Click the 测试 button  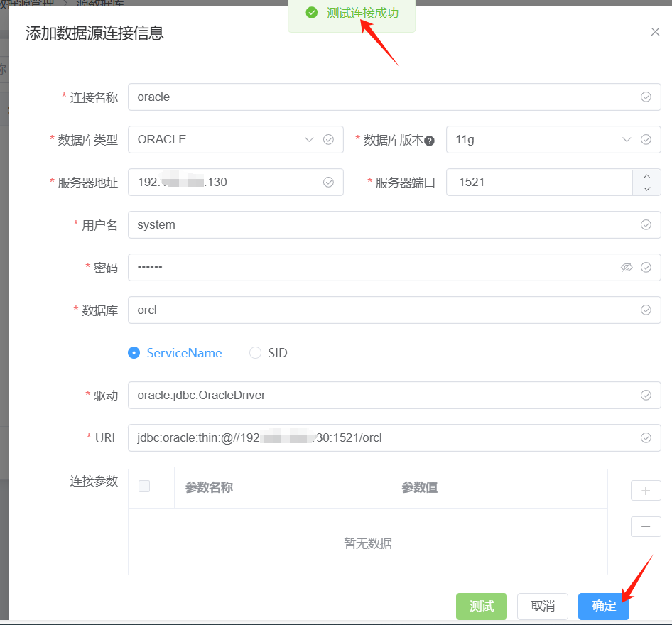(482, 606)
